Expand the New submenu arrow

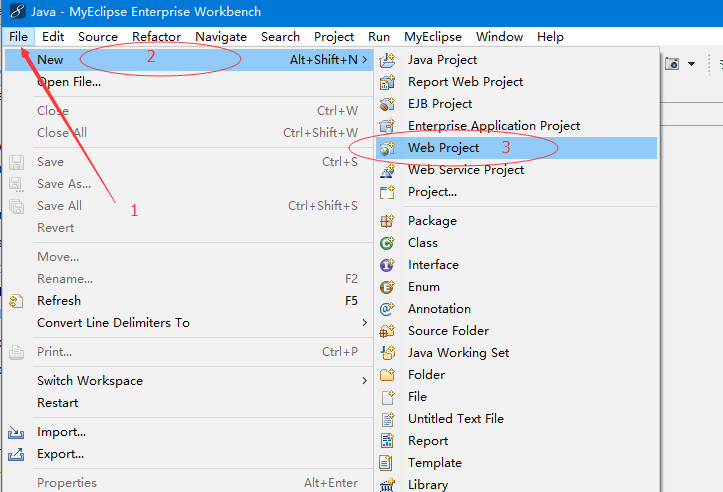point(365,59)
